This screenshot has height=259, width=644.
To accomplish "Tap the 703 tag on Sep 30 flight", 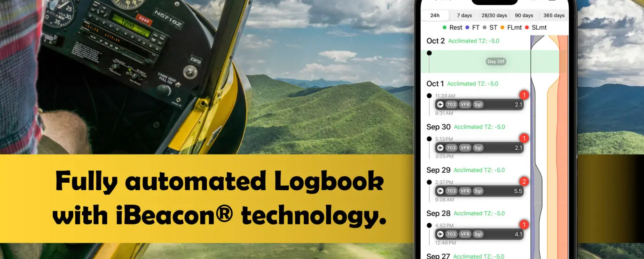I will pyautogui.click(x=451, y=148).
